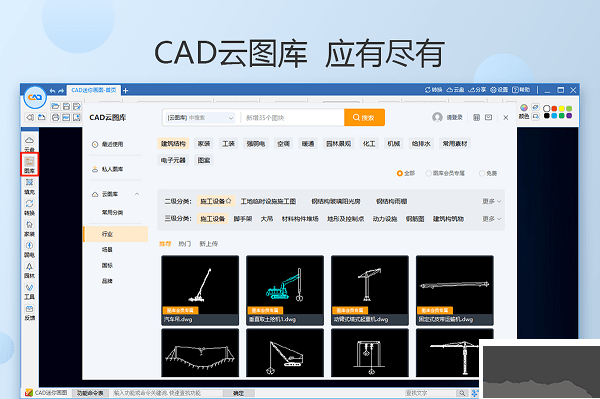Switch to the 新上传 sort tab
This screenshot has height=399, width=600.
pyautogui.click(x=208, y=244)
